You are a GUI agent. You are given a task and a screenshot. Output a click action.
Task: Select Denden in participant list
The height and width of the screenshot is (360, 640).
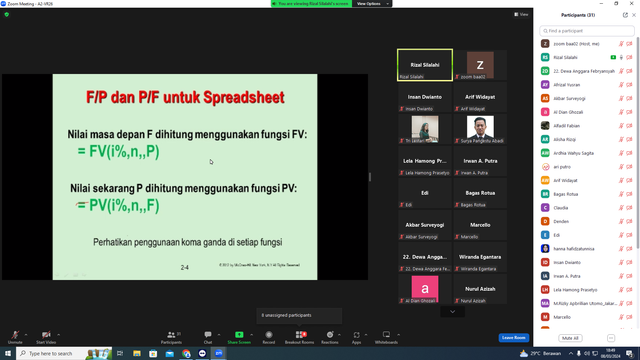pyautogui.click(x=587, y=222)
